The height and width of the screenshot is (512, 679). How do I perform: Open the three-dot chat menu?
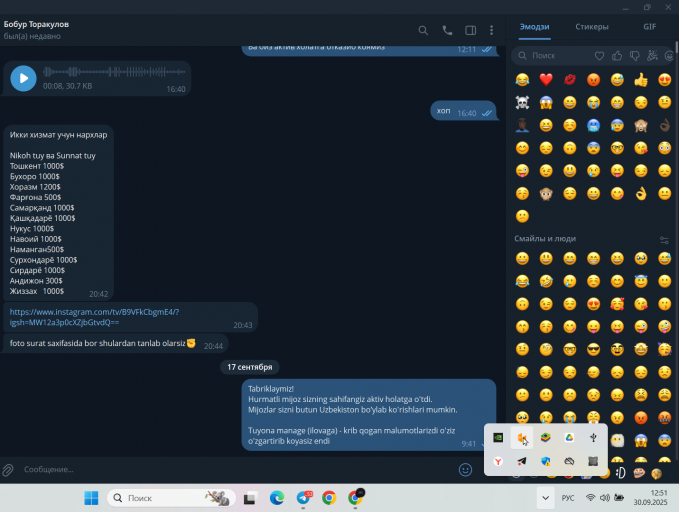coord(491,30)
